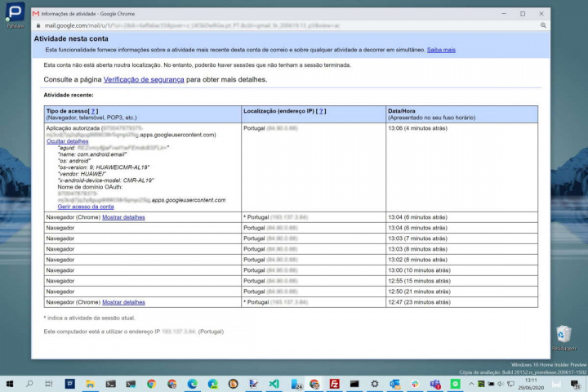Open taskbar Search magnifier icon
The image size is (588, 392).
point(29,383)
